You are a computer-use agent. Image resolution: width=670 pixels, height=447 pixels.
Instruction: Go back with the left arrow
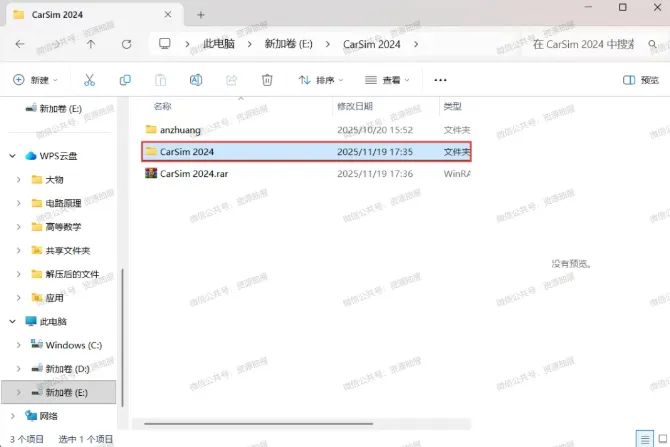pos(20,44)
